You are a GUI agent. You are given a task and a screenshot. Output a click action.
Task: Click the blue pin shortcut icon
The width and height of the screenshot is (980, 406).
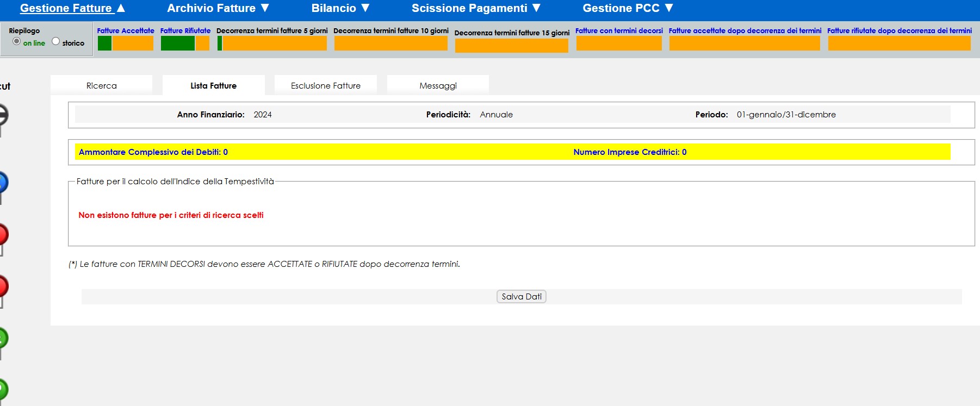pyautogui.click(x=3, y=183)
